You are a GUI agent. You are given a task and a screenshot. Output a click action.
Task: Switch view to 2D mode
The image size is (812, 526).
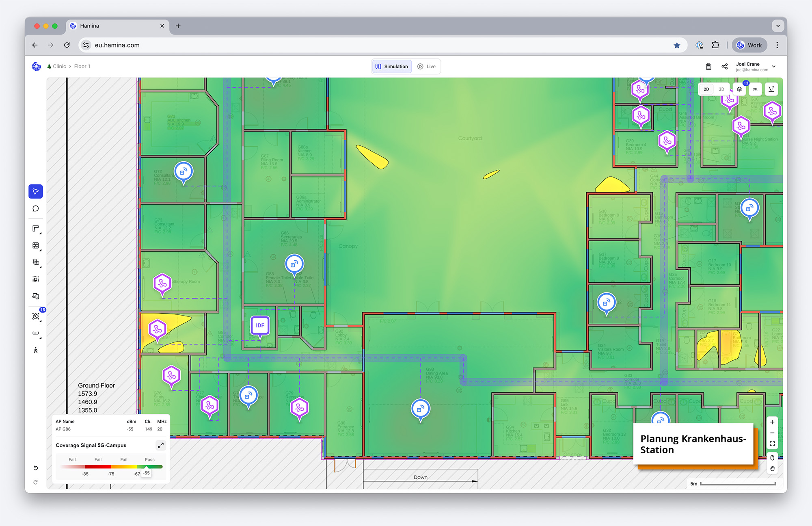click(x=706, y=89)
